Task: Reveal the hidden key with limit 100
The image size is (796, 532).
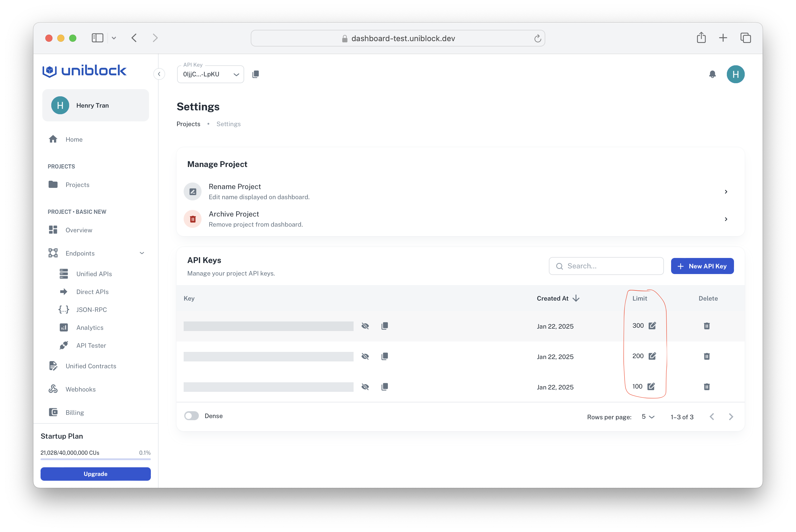Action: tap(365, 387)
